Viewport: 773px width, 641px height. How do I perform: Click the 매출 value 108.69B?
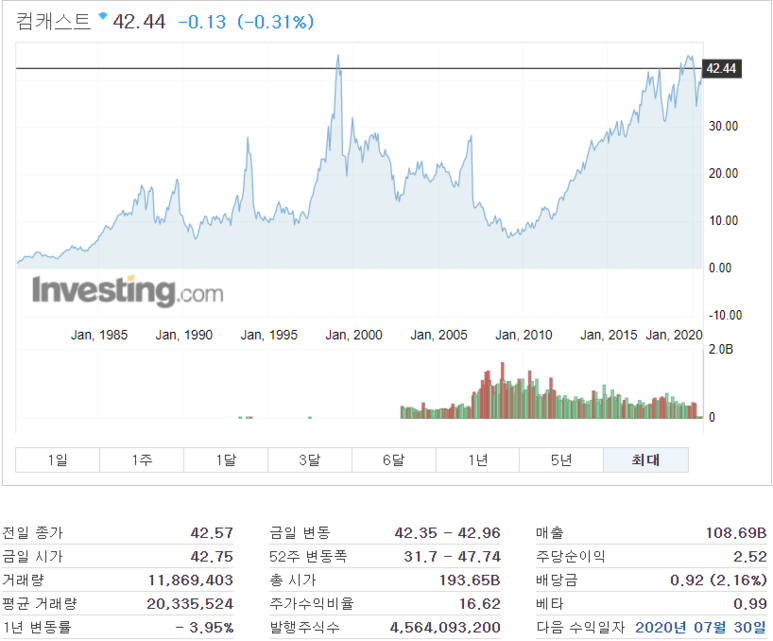pyautogui.click(x=736, y=533)
